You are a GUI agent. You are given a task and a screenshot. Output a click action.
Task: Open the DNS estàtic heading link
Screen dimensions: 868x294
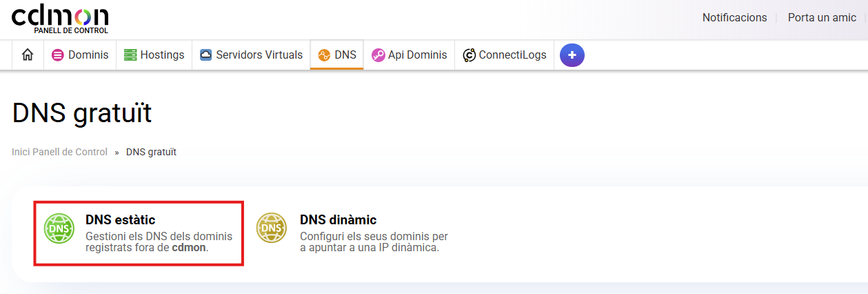121,220
